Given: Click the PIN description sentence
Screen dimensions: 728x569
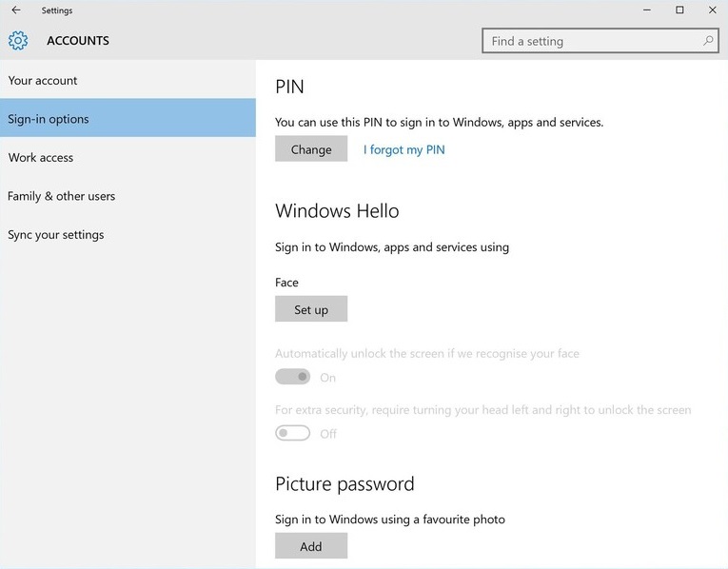Looking at the screenshot, I should (x=440, y=123).
